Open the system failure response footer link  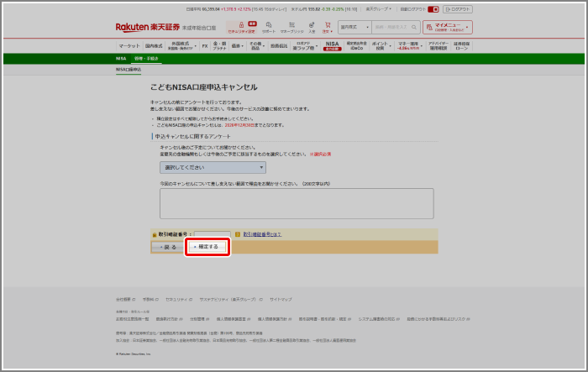pyautogui.click(x=379, y=319)
